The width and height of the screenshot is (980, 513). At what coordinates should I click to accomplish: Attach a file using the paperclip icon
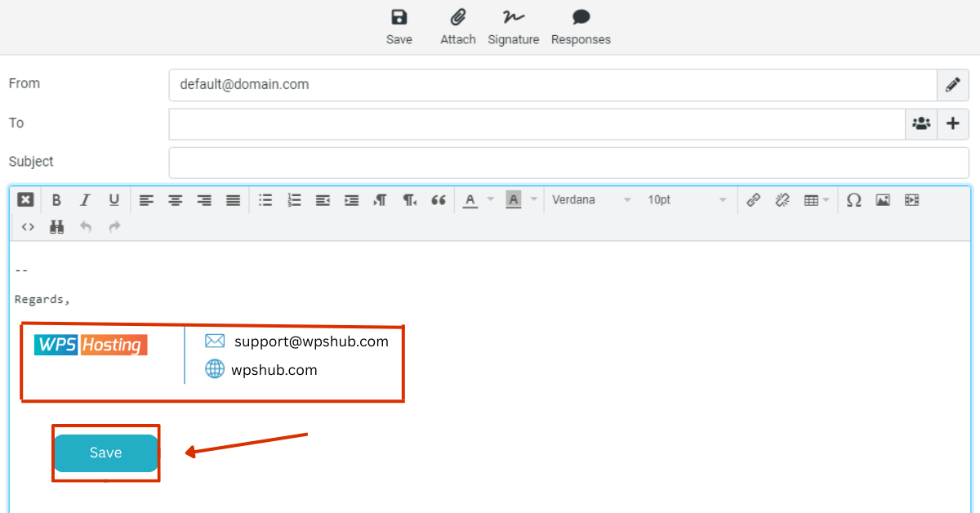coord(457,26)
